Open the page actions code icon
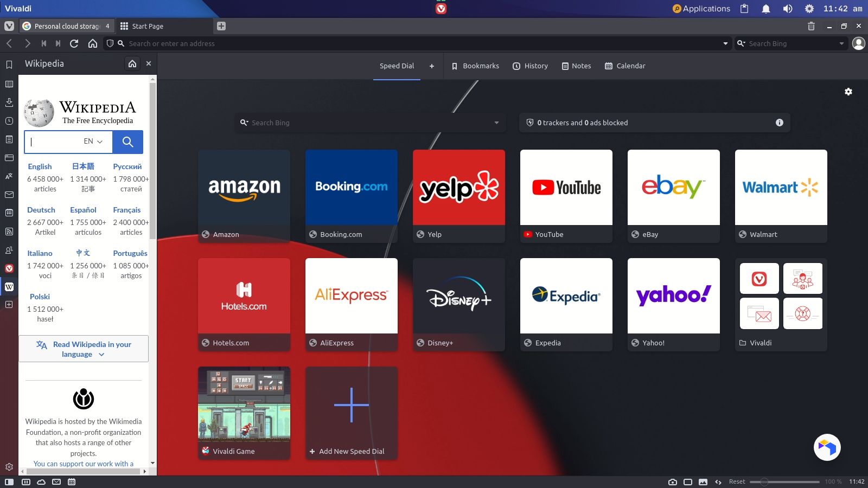 (718, 481)
